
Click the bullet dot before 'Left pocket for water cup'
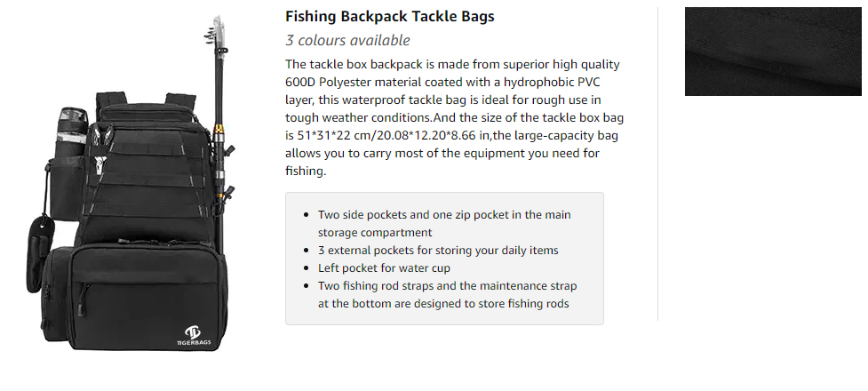click(307, 268)
